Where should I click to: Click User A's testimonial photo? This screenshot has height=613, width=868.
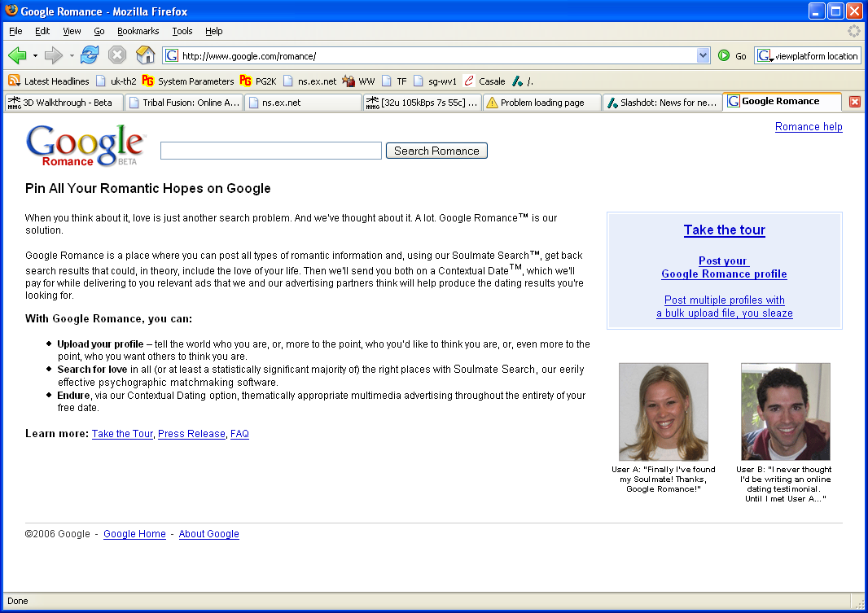point(663,412)
